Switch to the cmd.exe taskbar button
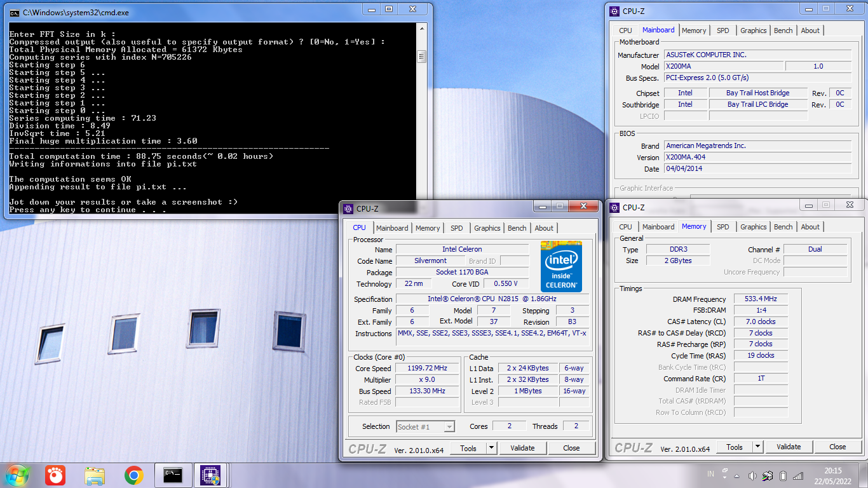 pos(172,475)
